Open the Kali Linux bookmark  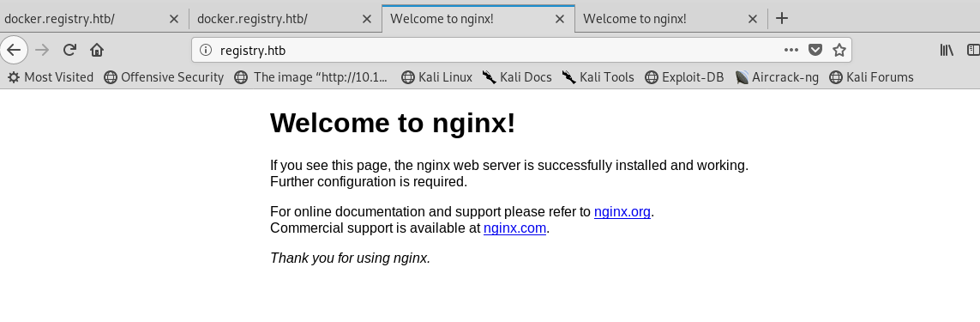point(436,77)
